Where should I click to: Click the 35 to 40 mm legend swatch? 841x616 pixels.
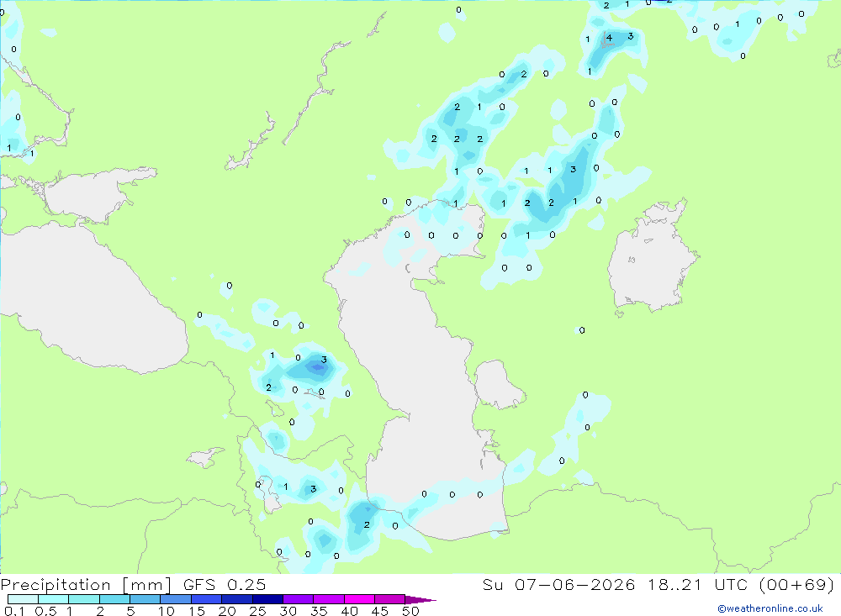pos(328,599)
